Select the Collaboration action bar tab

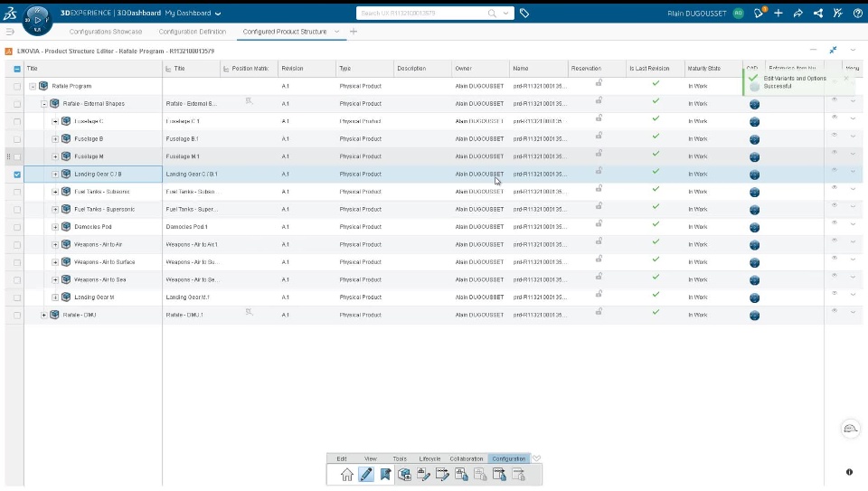(x=467, y=458)
